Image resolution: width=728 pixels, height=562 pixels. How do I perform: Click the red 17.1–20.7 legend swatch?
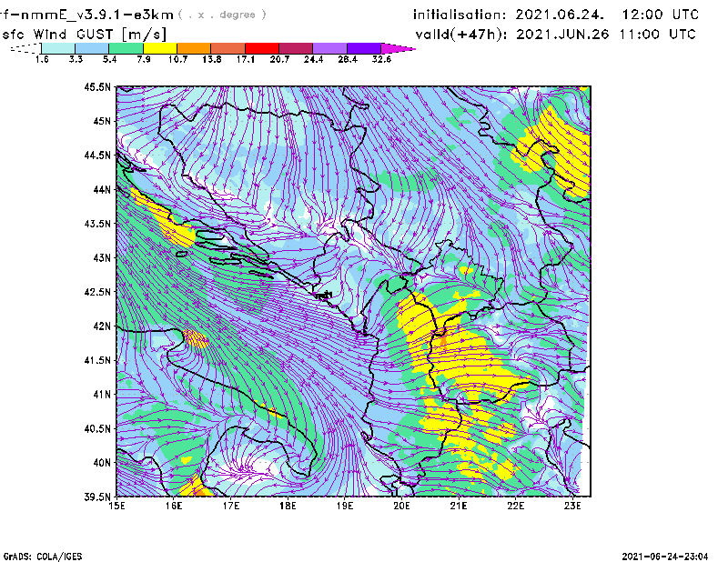(x=262, y=48)
